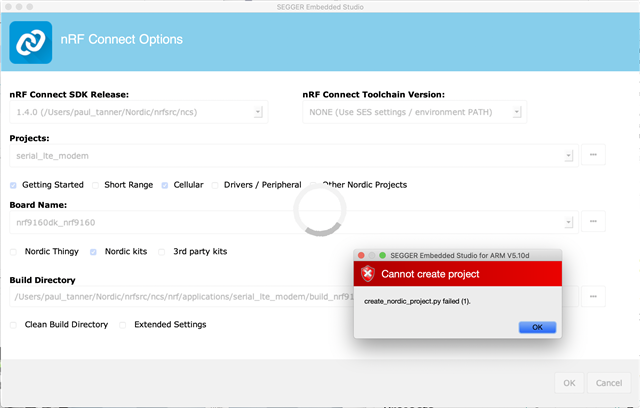Close the Cannot create project dialog

(x=361, y=255)
